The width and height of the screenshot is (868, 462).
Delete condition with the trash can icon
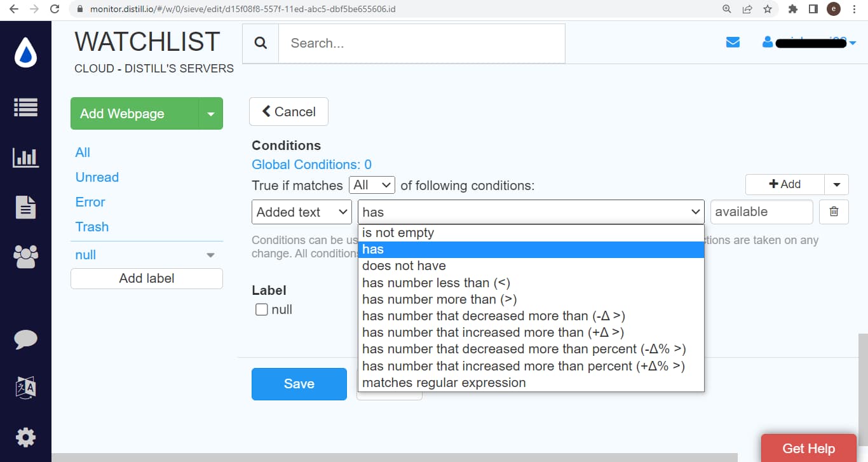pyautogui.click(x=834, y=212)
